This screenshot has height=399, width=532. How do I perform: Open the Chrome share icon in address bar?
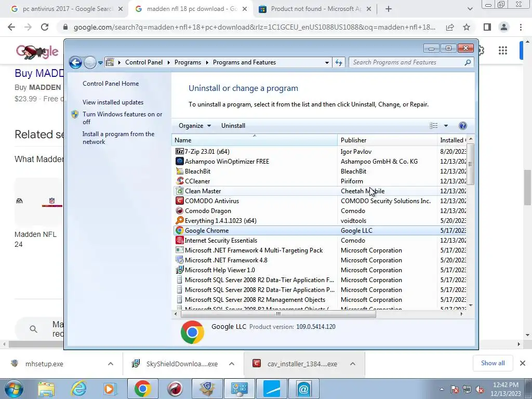(x=450, y=27)
